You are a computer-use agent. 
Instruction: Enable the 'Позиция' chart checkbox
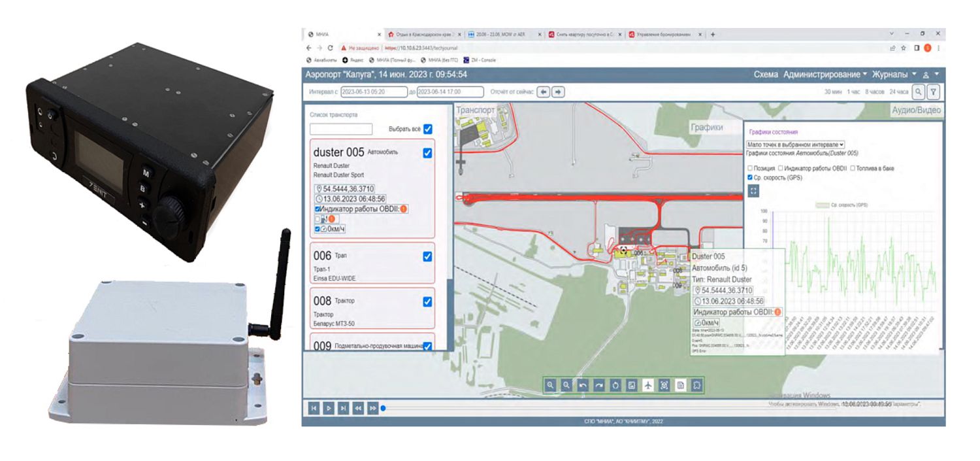click(751, 169)
